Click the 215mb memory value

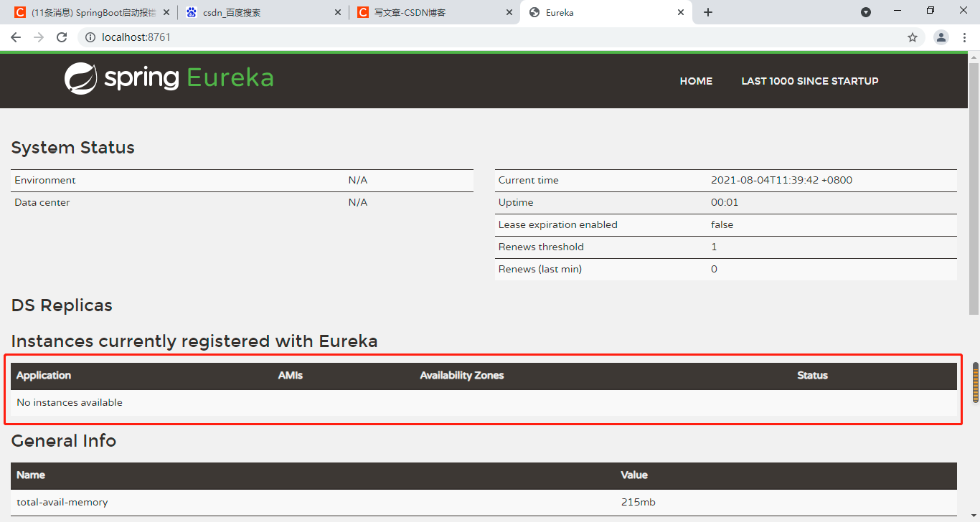(x=639, y=503)
